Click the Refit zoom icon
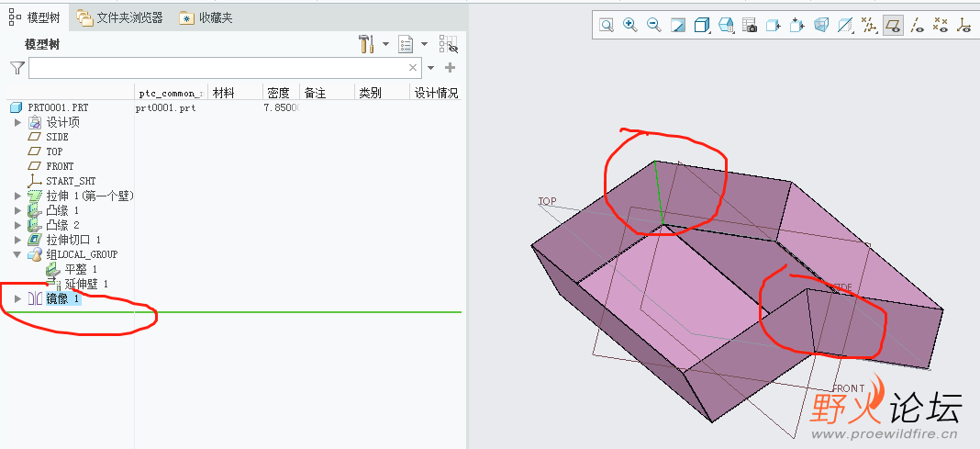The width and height of the screenshot is (980, 449). pos(607,25)
